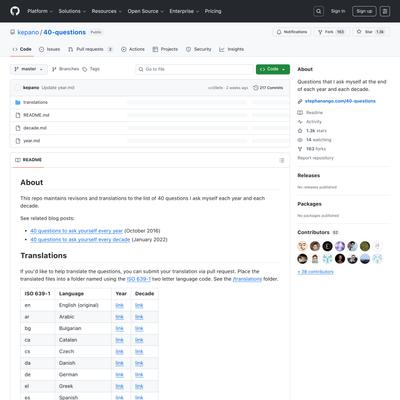This screenshot has width=400, height=400.
Task: Switch to the Insights tab
Action: tap(232, 49)
